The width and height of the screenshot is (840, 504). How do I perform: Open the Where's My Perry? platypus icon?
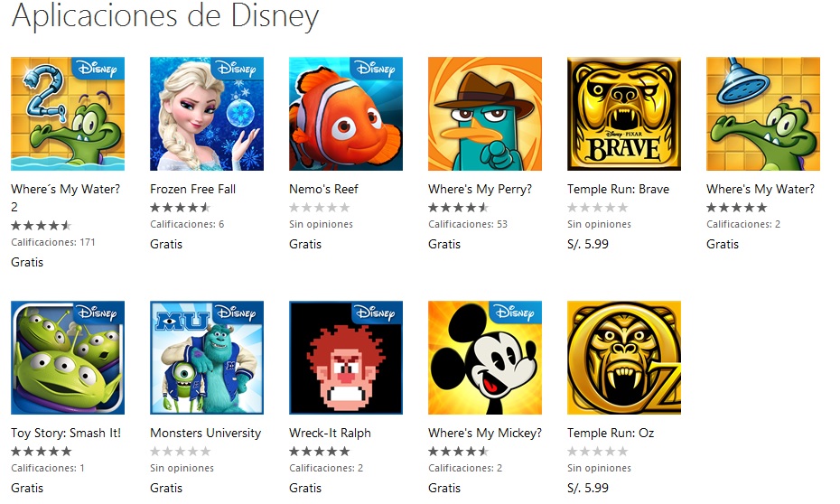tap(485, 114)
